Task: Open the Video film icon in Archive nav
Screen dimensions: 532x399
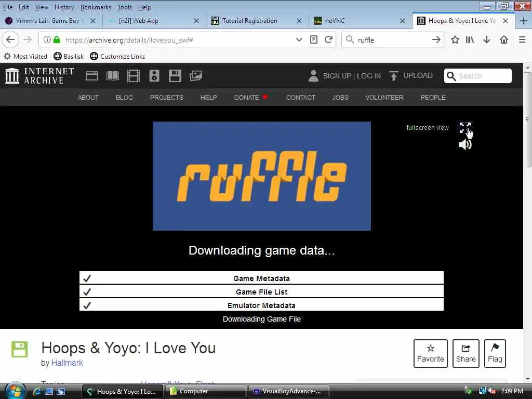Action: [x=134, y=76]
